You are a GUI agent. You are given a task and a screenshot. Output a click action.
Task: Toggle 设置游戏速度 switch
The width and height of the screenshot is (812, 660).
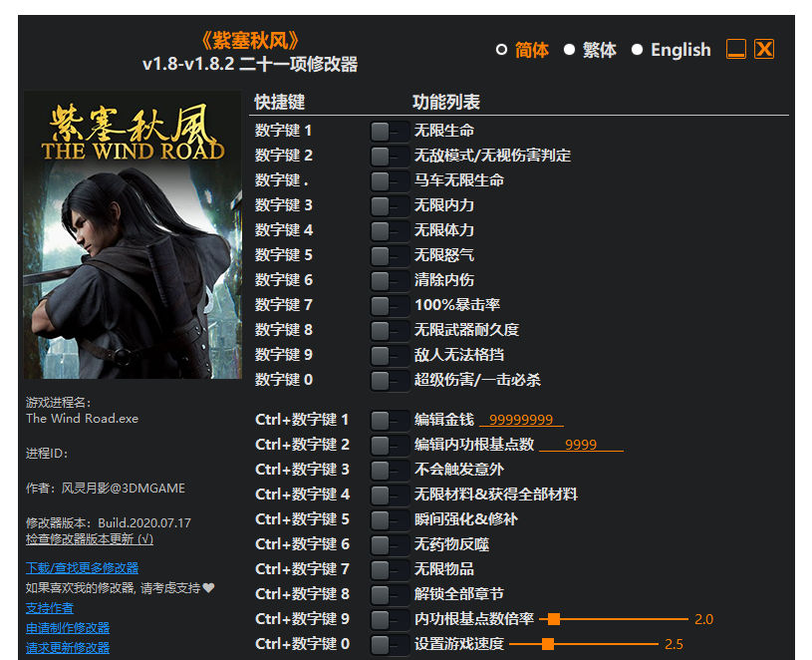390,644
